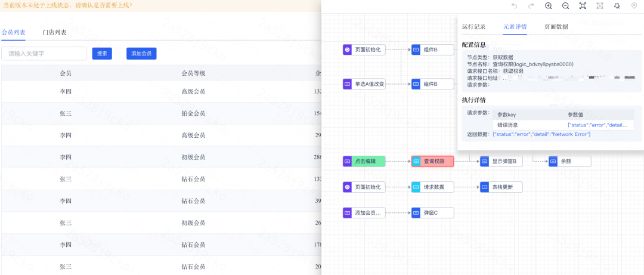Click the Network Error return data JSON
644x275 pixels.
coord(541,134)
